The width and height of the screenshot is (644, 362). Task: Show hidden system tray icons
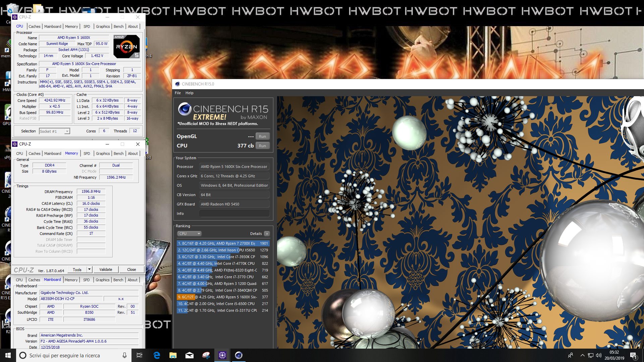582,355
